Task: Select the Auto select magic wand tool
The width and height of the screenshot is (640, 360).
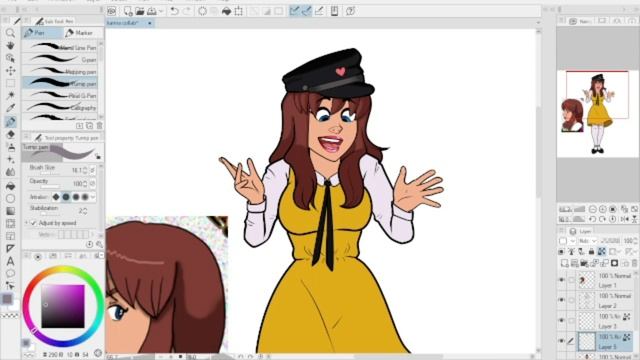Action: [10, 96]
